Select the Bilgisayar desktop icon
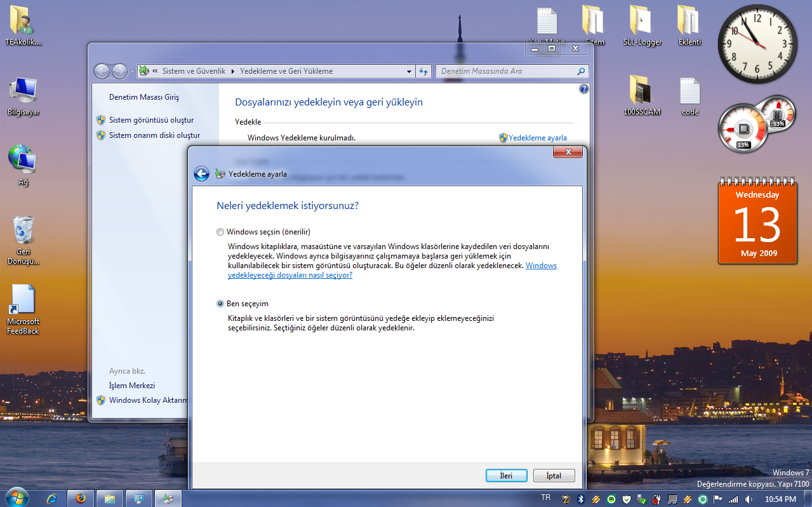Viewport: 812px width, 507px height. tap(23, 96)
